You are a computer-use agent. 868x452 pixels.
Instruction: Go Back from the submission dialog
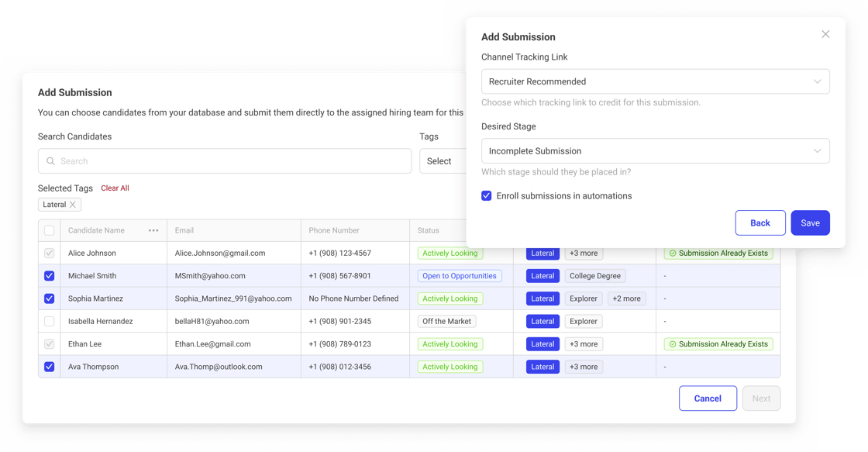click(759, 223)
